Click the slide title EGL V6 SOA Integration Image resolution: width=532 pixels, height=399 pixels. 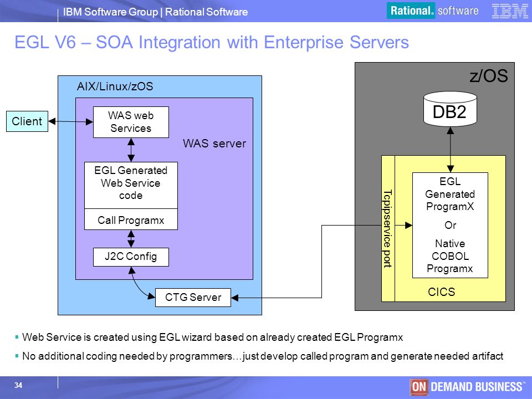tap(212, 43)
